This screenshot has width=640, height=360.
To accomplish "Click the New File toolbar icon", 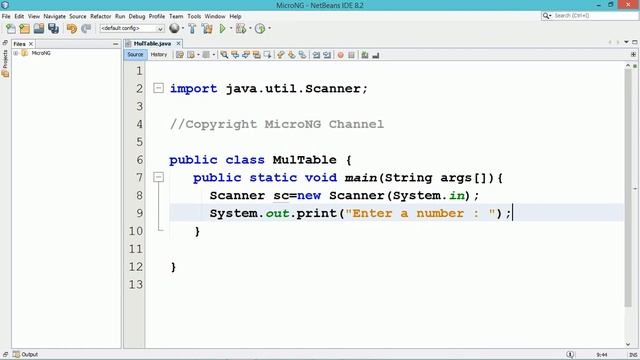I will tap(11, 29).
